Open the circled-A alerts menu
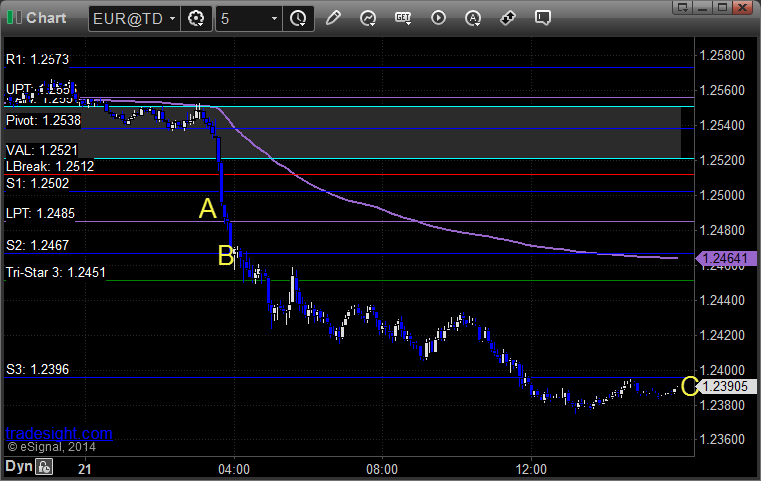Screen dimensions: 761x481 pyautogui.click(x=473, y=18)
